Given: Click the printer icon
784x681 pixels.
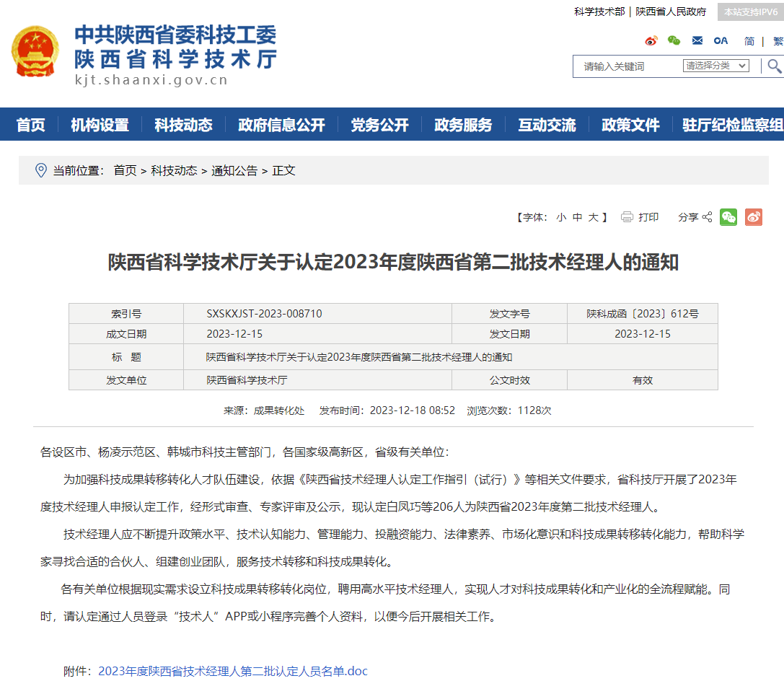Looking at the screenshot, I should [x=627, y=217].
